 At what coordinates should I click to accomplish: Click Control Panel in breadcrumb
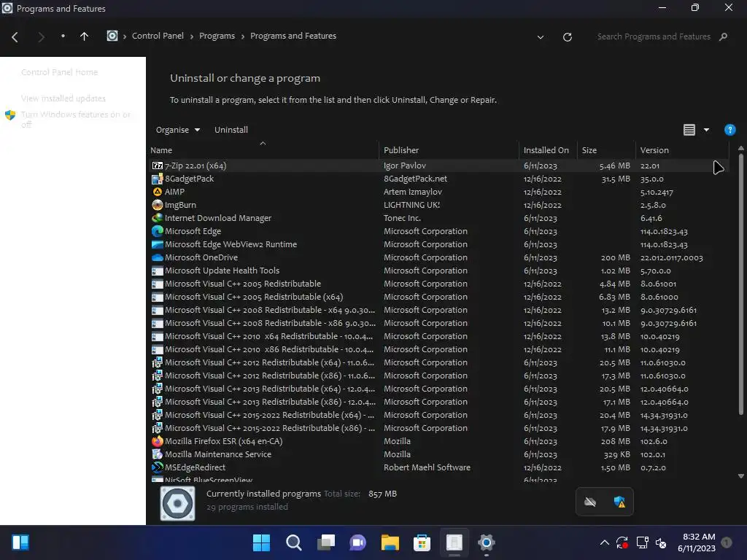[x=158, y=36]
